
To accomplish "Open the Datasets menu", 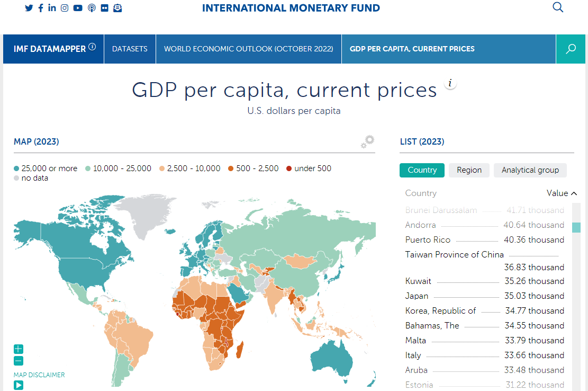I will pos(130,49).
